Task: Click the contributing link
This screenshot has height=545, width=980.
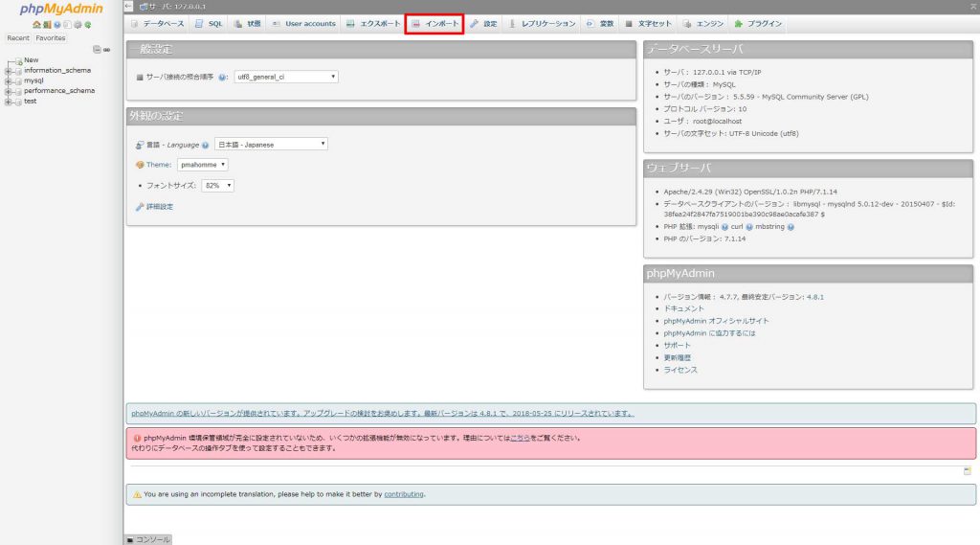Action: point(404,494)
